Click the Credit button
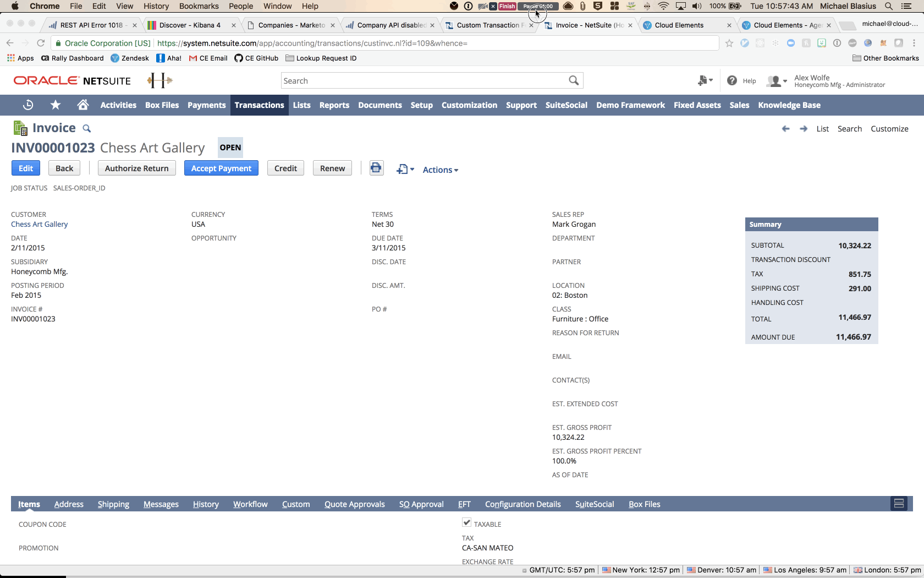924x578 pixels. coord(285,168)
